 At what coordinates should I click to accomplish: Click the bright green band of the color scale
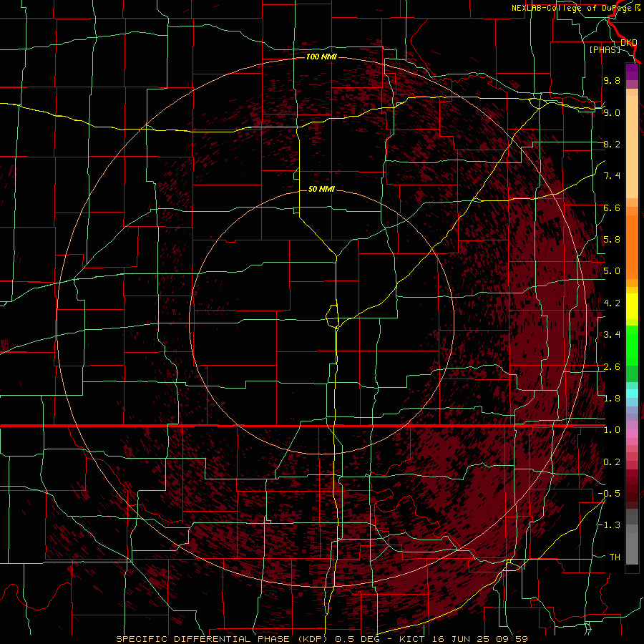coord(632,346)
